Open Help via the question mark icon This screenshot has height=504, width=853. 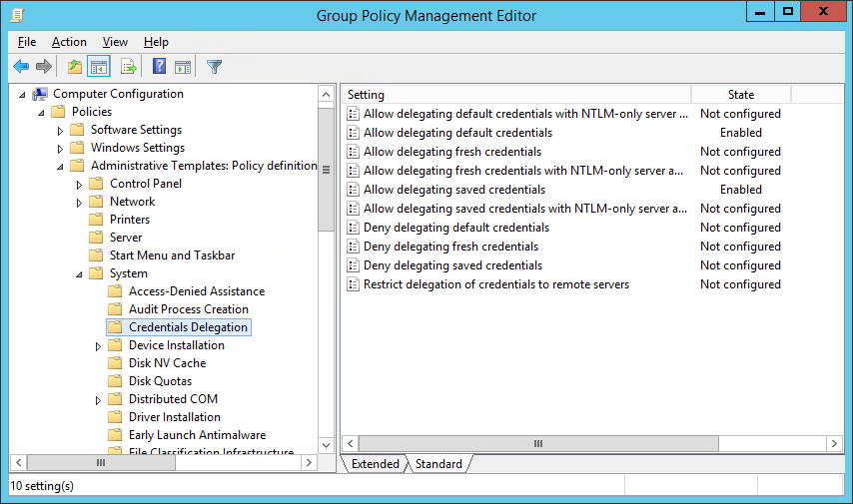point(159,67)
